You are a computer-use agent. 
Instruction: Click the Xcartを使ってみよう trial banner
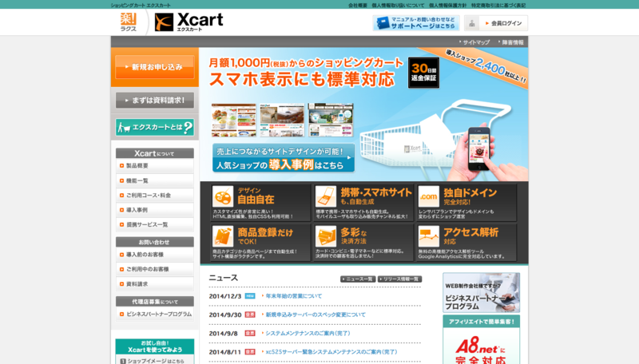point(155,346)
